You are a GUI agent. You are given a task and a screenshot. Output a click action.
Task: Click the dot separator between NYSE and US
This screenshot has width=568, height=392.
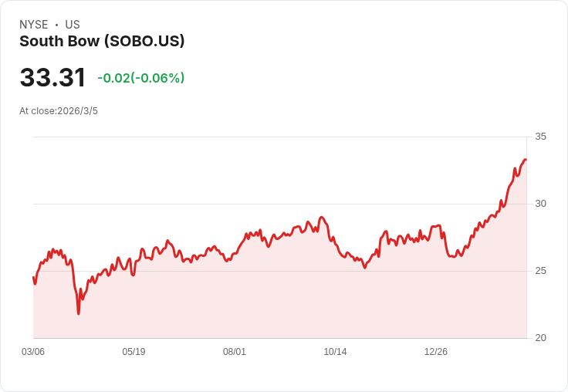(56, 25)
